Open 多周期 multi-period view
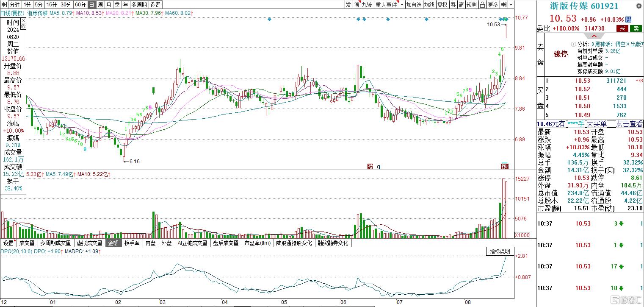Screen dimensions: 644x307 point(139,5)
